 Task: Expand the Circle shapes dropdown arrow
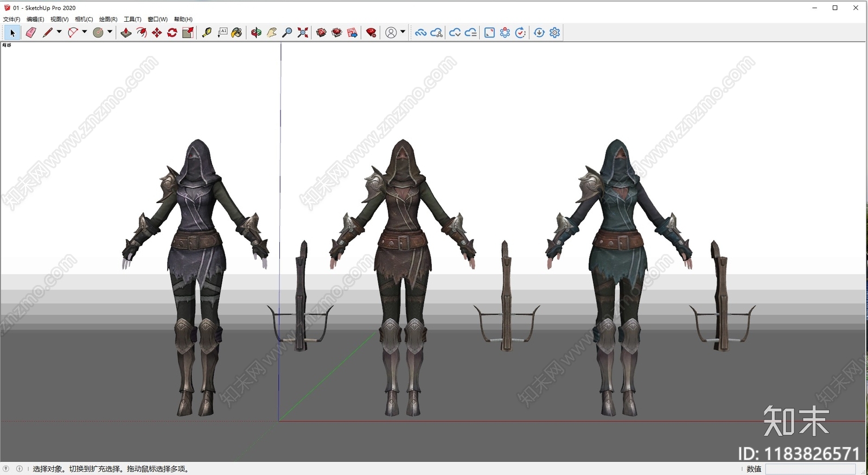(110, 32)
